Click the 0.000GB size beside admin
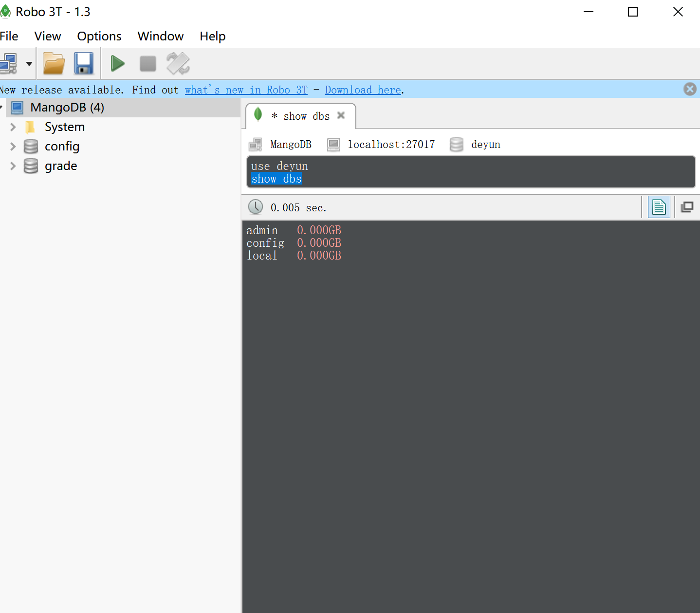The width and height of the screenshot is (700, 613). point(319,230)
